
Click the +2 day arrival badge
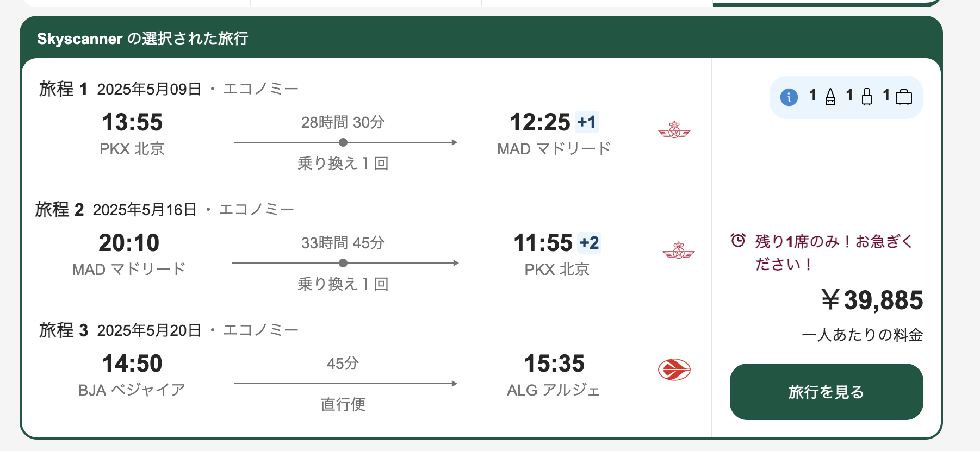[x=589, y=243]
